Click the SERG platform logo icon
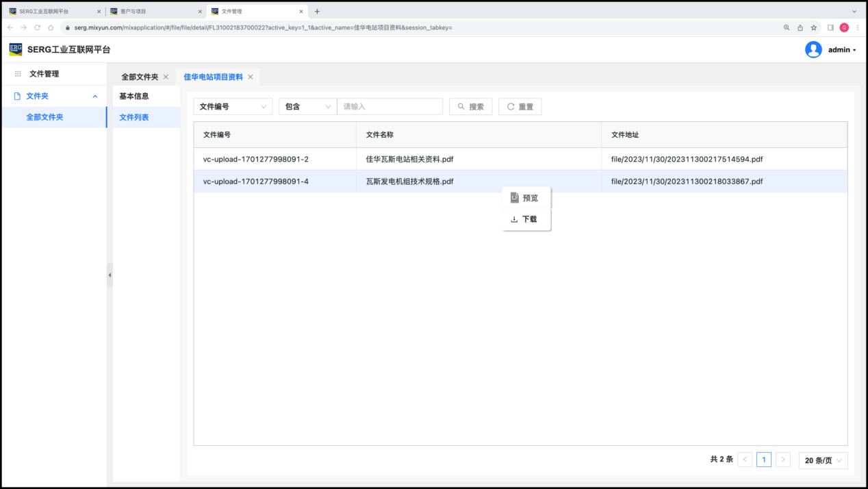Viewport: 868px width, 489px height. click(15, 49)
